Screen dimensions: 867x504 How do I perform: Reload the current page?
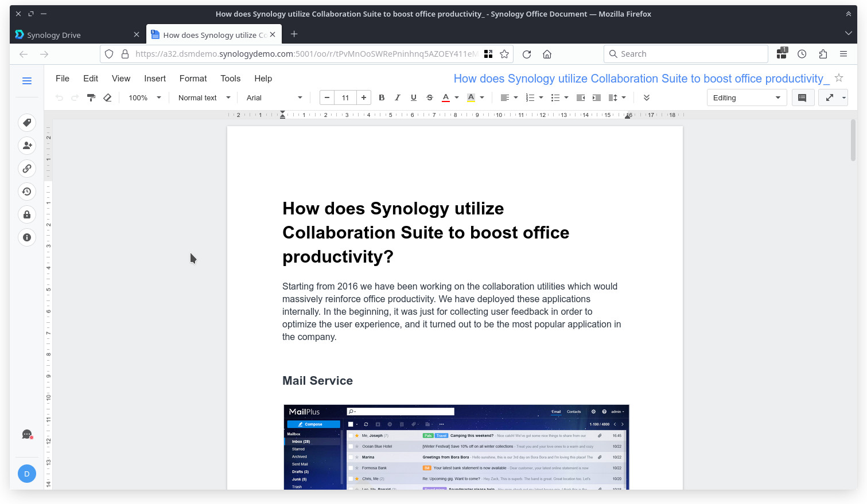[x=527, y=54]
